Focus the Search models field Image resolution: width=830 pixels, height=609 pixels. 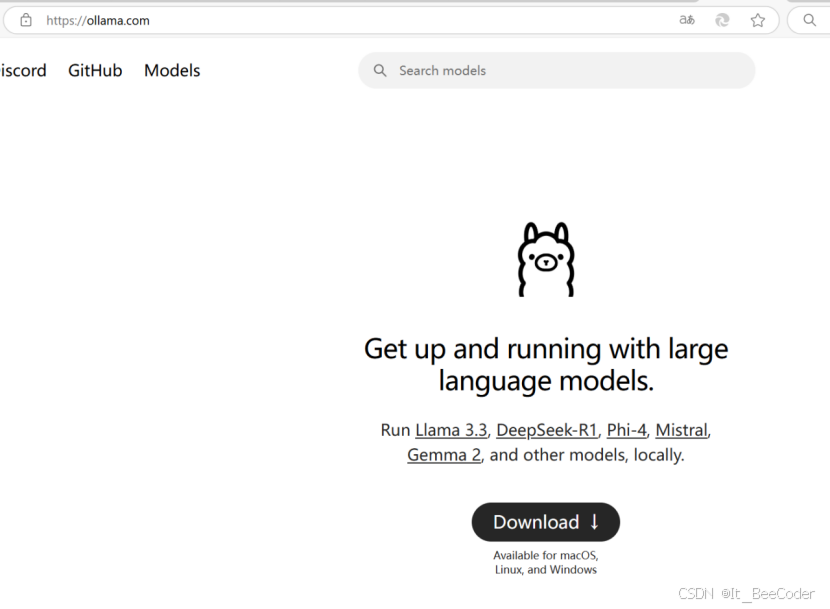556,70
